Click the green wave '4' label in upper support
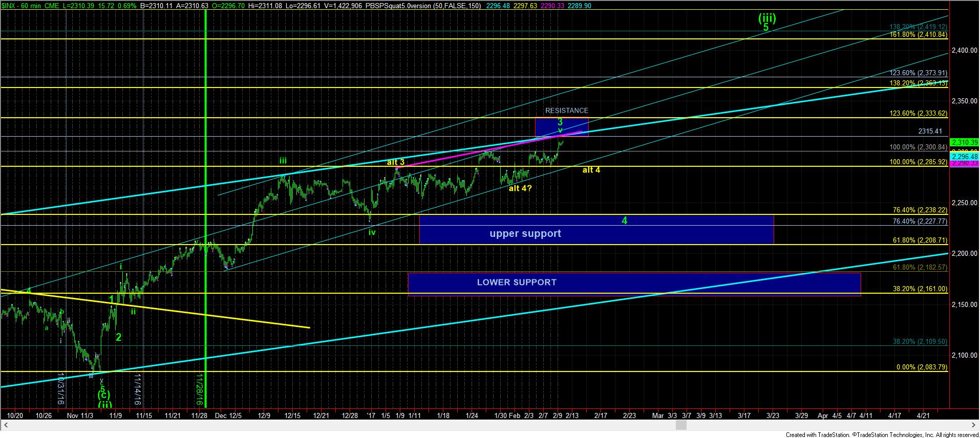 624,221
